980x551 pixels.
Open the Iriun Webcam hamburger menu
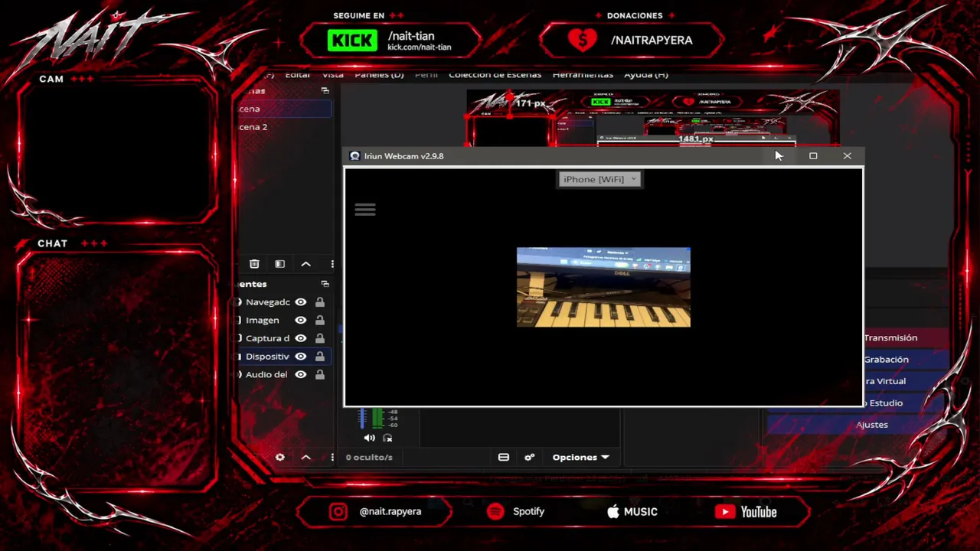[365, 209]
